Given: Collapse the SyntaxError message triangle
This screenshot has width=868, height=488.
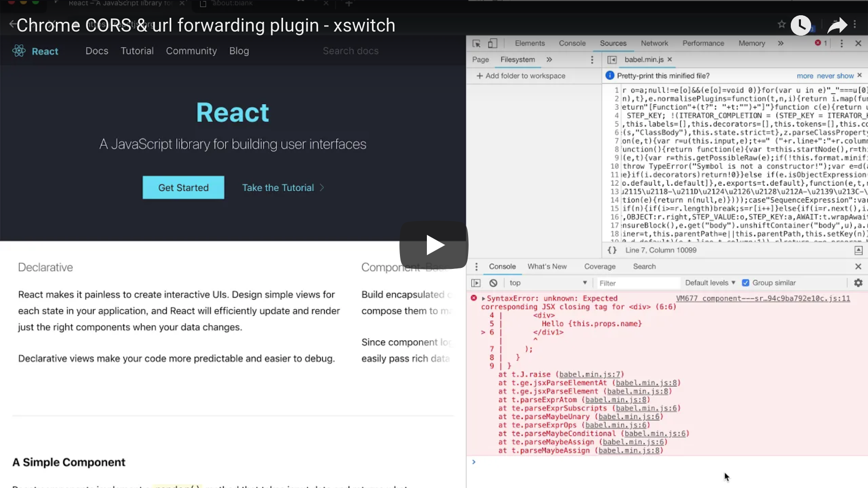Looking at the screenshot, I should [483, 298].
